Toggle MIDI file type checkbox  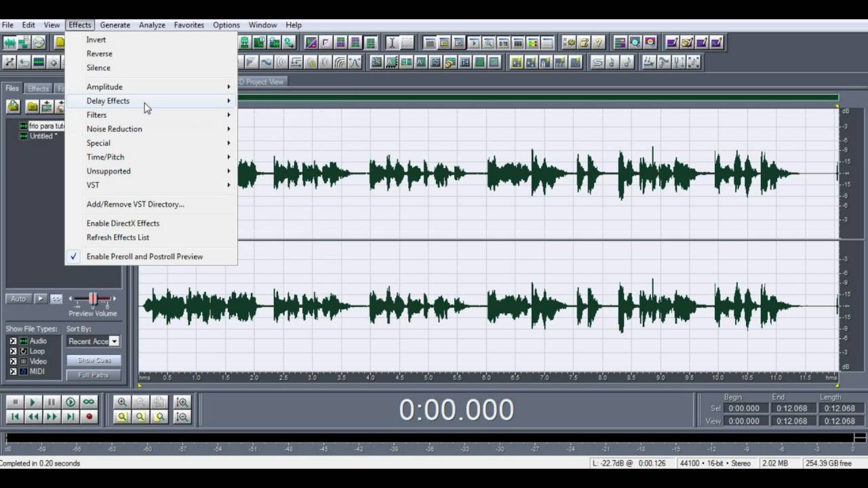click(13, 371)
